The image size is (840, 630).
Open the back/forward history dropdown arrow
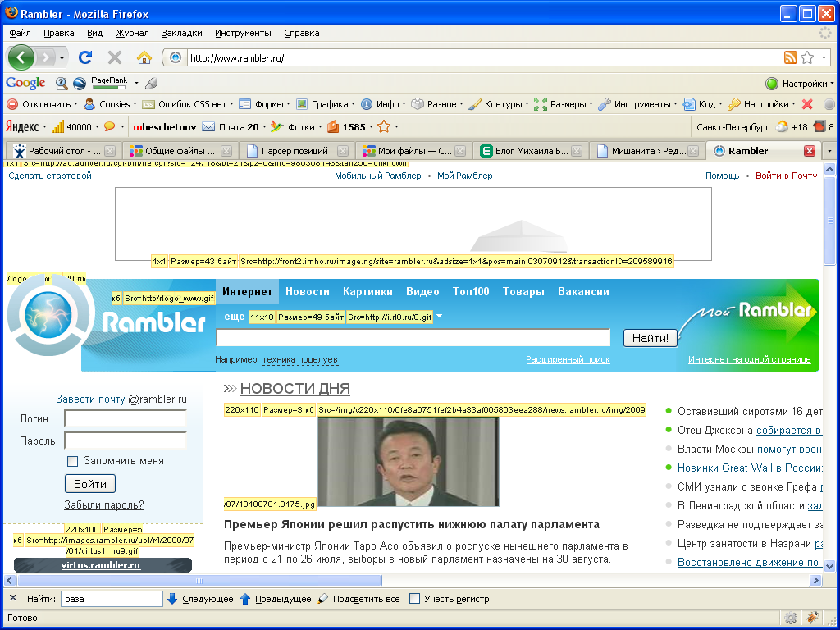[62, 57]
